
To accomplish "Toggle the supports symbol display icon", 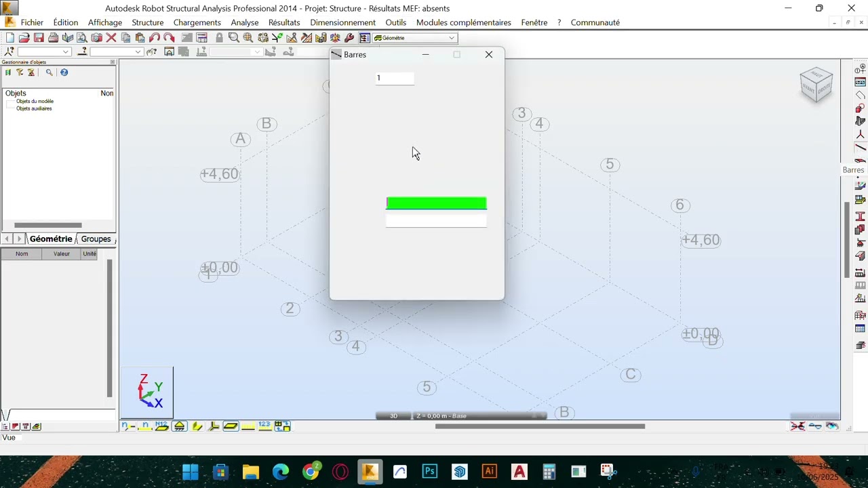I will point(179,426).
